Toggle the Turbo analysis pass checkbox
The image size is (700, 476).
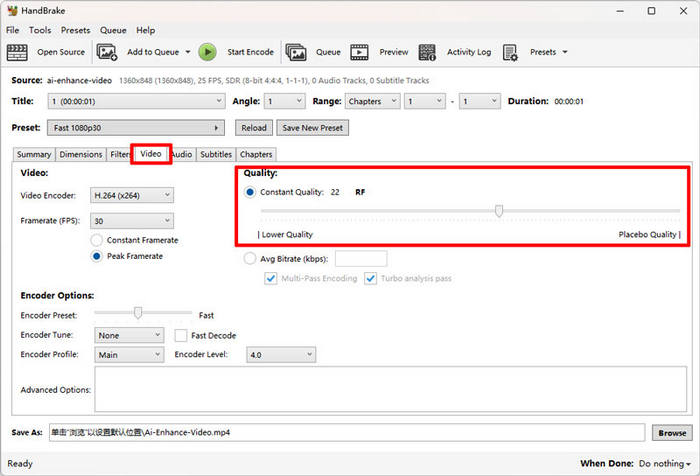coord(371,279)
